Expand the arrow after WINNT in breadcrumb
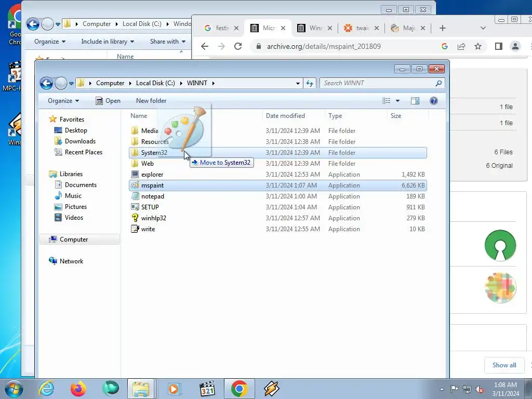Viewport: 532px width, 399px height. [213, 83]
